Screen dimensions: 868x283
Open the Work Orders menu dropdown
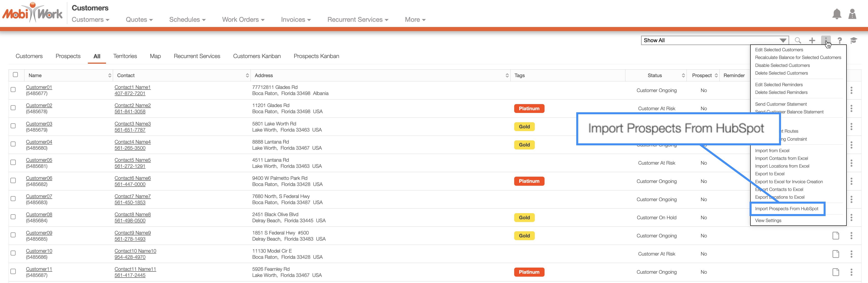click(243, 20)
